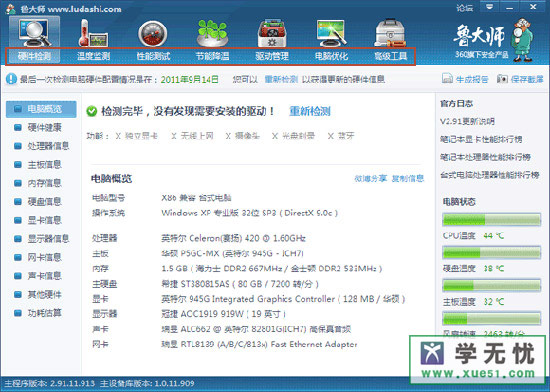Open the 硬件检测 hardware detection icon
Screen dimensions: 550x392
(x=34, y=33)
